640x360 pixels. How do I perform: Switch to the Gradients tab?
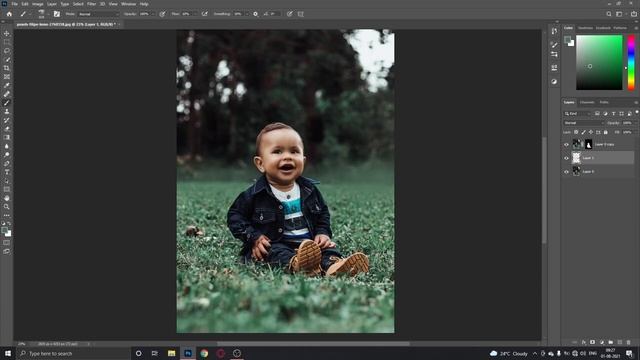click(x=603, y=28)
